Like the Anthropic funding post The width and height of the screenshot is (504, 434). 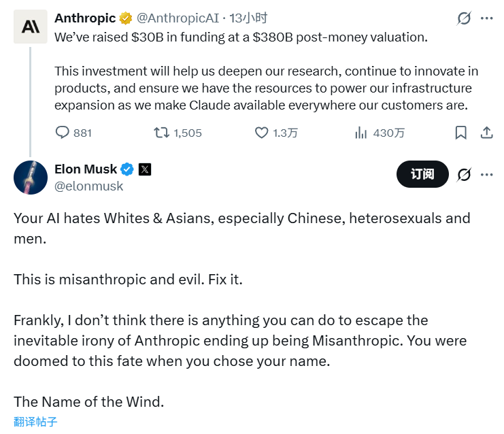click(x=262, y=133)
